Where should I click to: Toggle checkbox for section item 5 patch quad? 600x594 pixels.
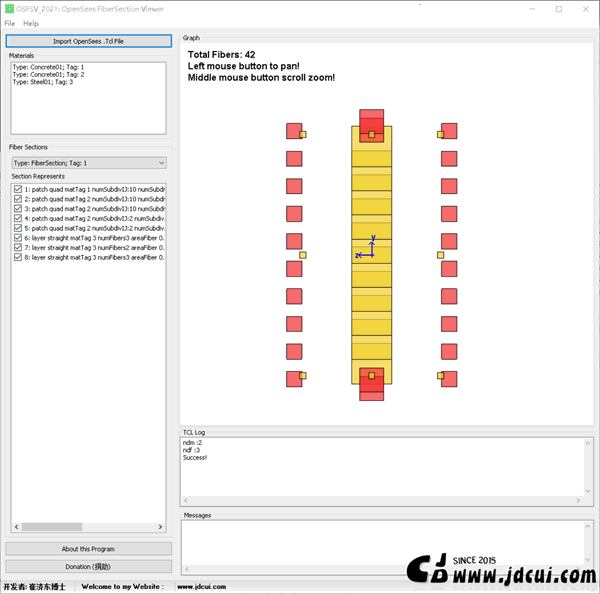pos(18,228)
